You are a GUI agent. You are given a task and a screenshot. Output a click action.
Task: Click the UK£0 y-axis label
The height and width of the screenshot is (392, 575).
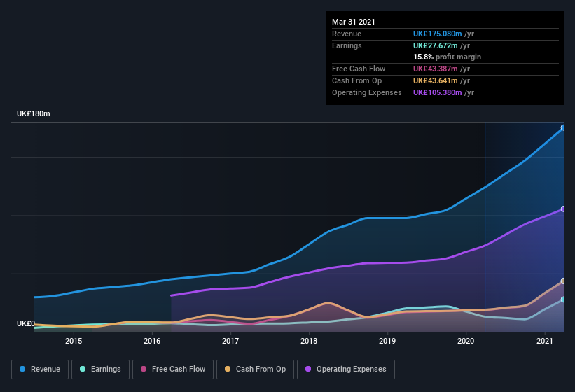26,323
